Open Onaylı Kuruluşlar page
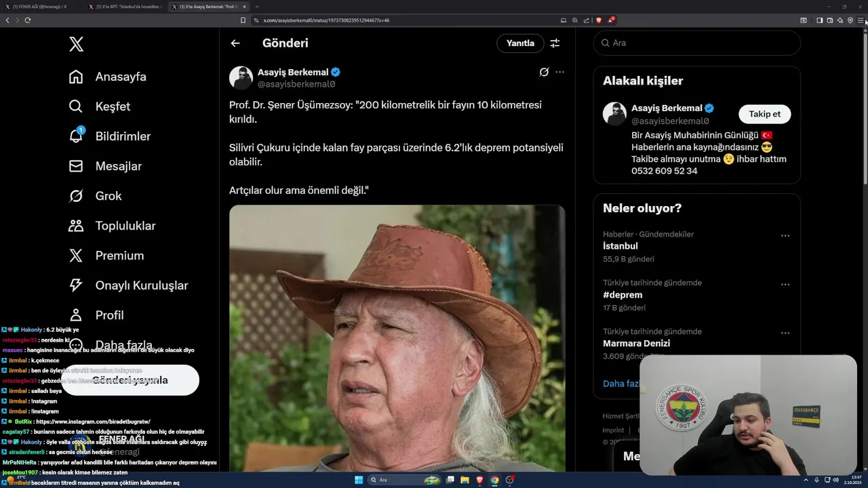 click(128, 285)
